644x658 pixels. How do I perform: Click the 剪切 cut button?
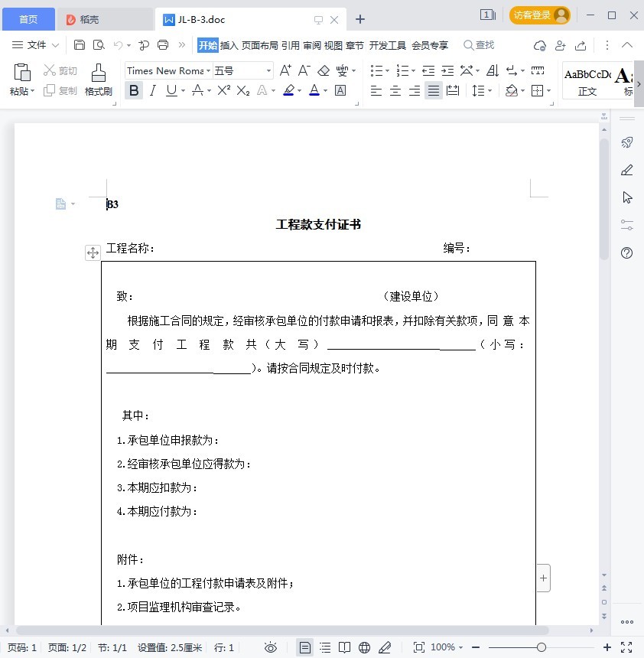pyautogui.click(x=60, y=70)
